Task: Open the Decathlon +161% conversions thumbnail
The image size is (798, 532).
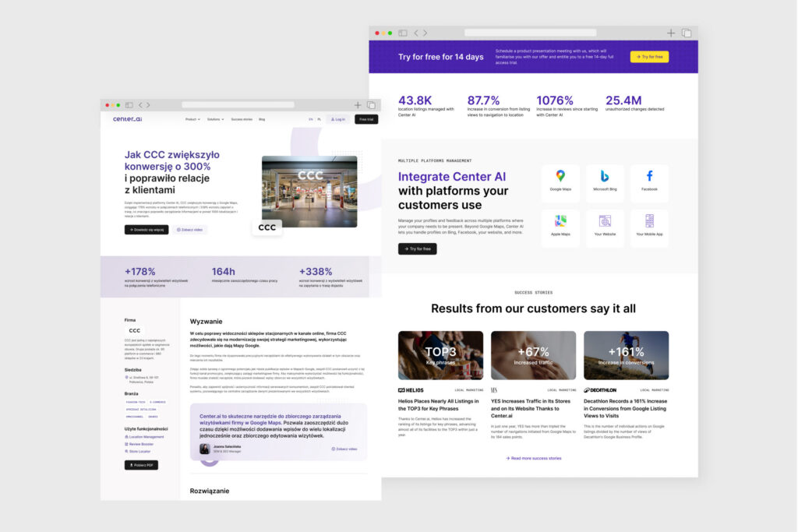Action: point(626,355)
